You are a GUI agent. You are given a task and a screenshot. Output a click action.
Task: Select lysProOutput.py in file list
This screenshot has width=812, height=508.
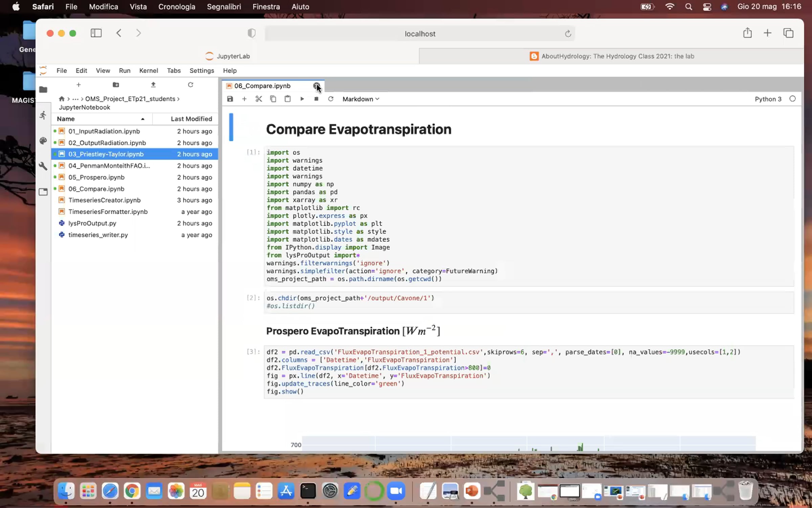point(135,223)
